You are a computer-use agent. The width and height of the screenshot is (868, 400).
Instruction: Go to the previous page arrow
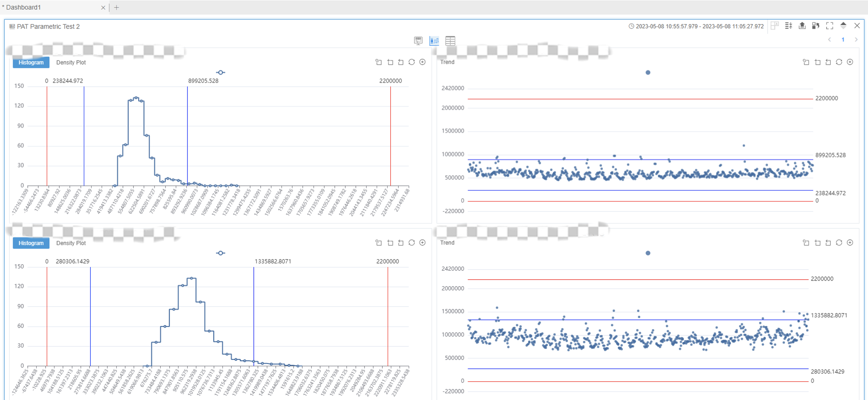click(x=830, y=40)
